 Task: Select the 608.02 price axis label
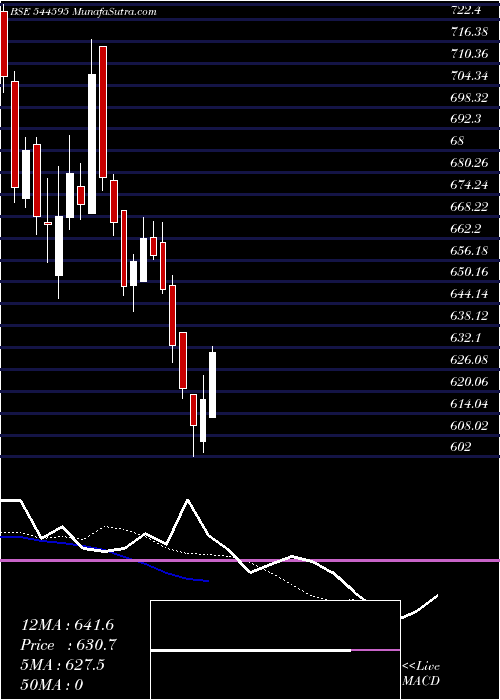pos(469,425)
